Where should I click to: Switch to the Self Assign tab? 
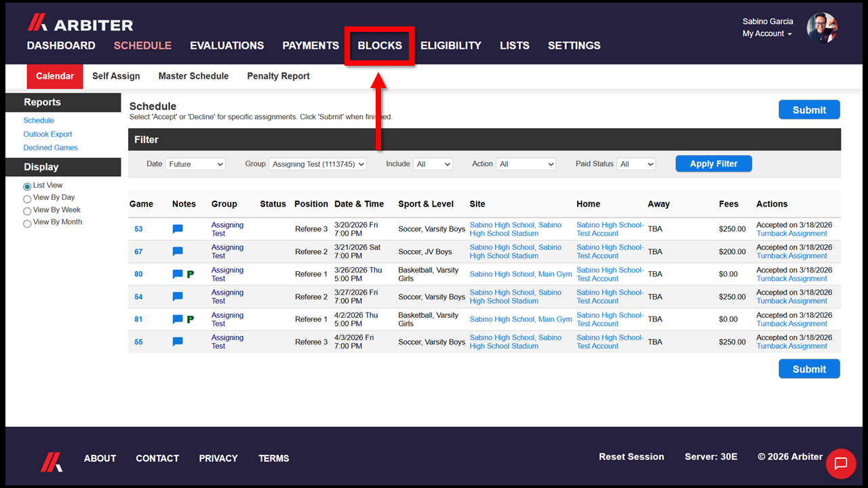[116, 76]
